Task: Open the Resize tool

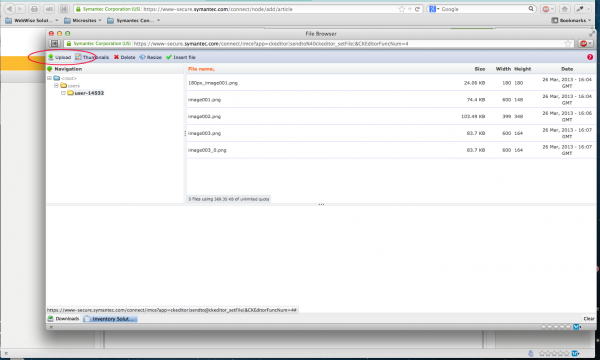Action: pyautogui.click(x=150, y=57)
